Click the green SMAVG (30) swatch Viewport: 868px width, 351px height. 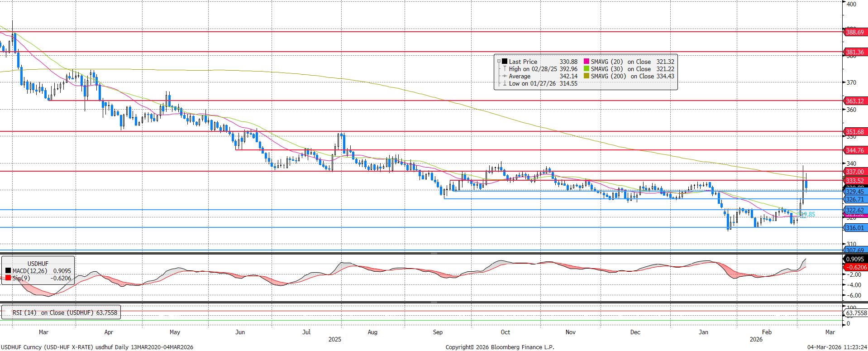(587, 69)
